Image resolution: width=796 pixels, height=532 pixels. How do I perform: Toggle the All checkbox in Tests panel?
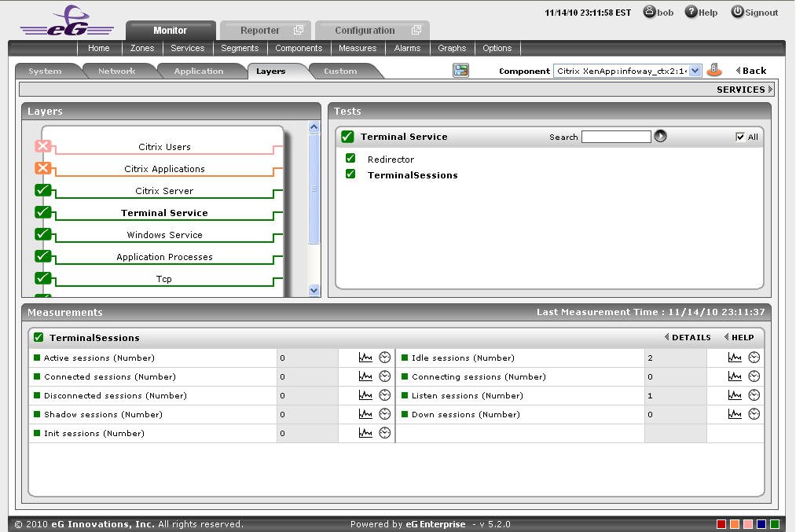pos(740,137)
